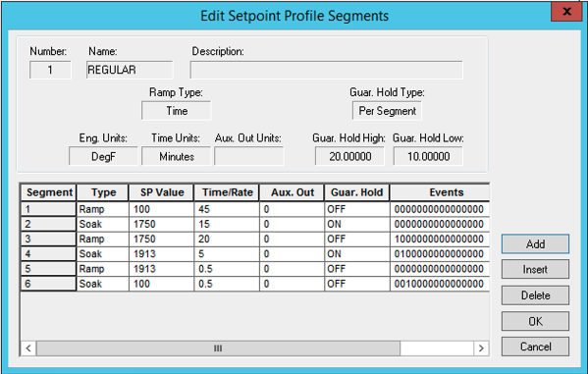Click Aux. Out value in segment 1
This screenshot has height=374, width=588.
click(293, 209)
